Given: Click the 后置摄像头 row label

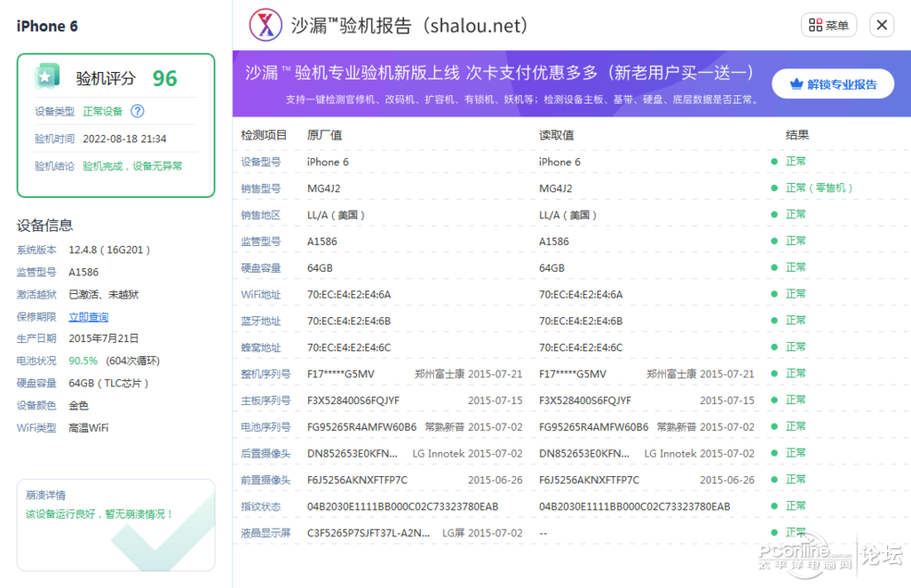Looking at the screenshot, I should pyautogui.click(x=265, y=454).
